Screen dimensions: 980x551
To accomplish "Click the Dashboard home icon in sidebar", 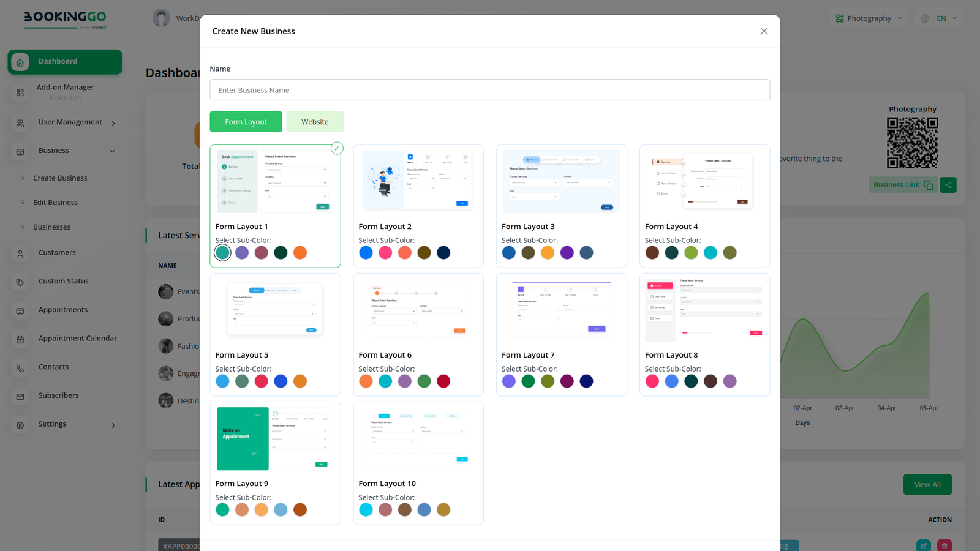I will (20, 62).
